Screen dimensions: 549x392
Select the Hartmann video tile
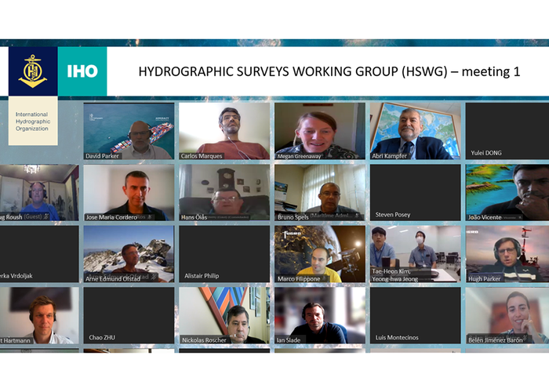coord(39,316)
